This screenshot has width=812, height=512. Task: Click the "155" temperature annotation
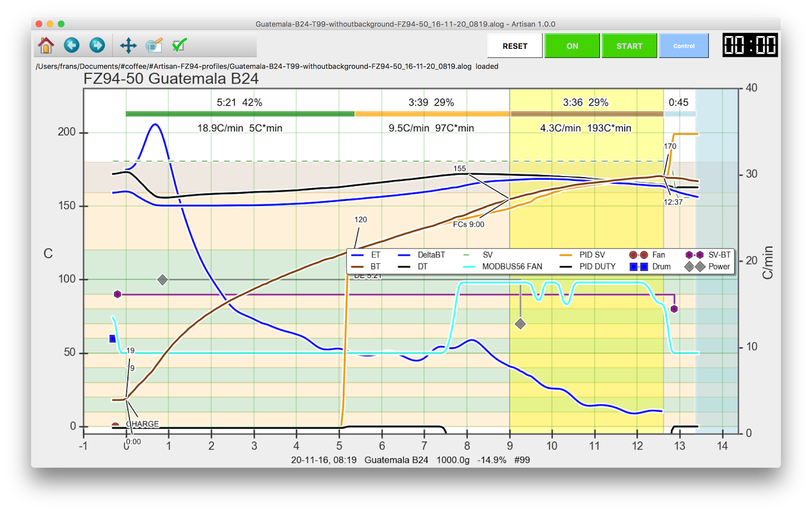click(x=459, y=168)
